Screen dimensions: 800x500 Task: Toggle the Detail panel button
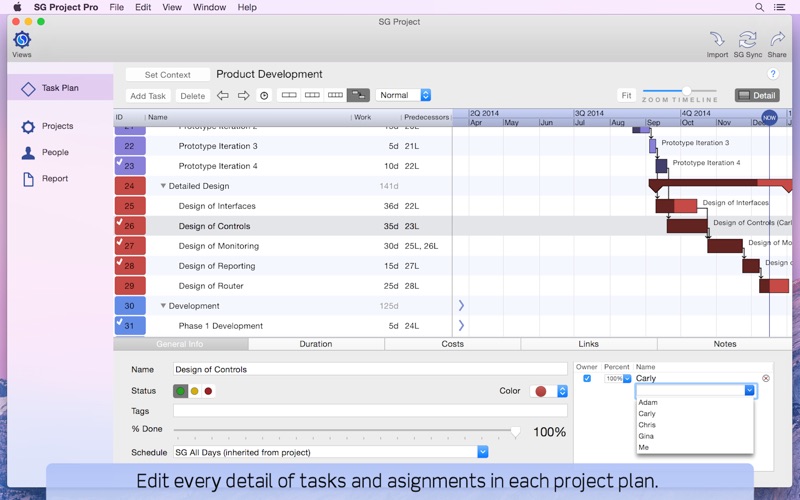pos(757,95)
